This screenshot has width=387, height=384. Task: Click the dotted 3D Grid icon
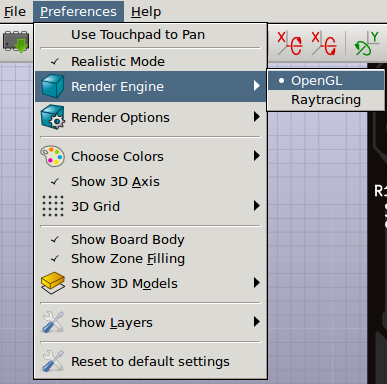pyautogui.click(x=53, y=206)
